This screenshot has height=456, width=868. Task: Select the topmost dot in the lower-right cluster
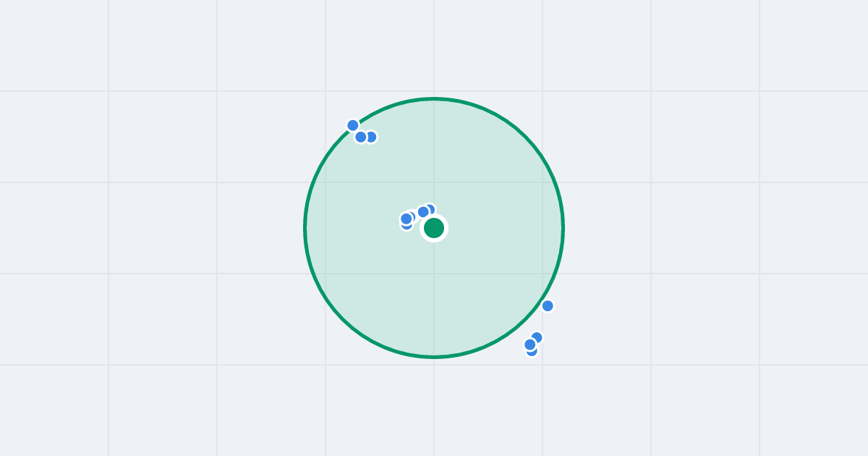click(x=537, y=337)
